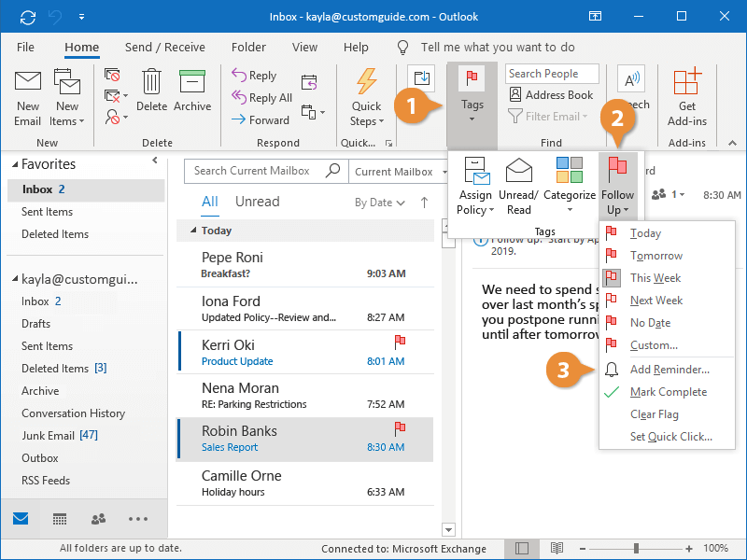
Task: Reply to the selected email
Action: click(254, 75)
